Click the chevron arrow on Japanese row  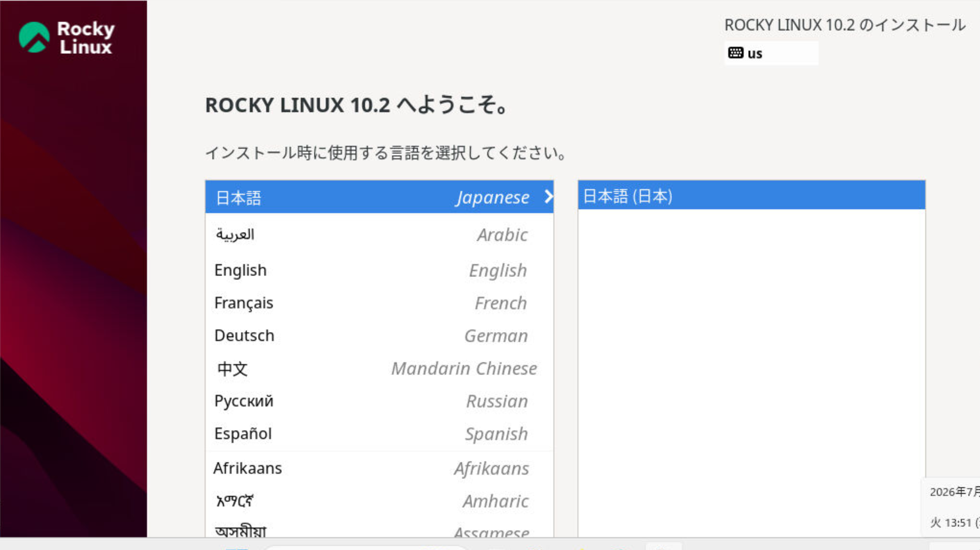click(x=548, y=197)
